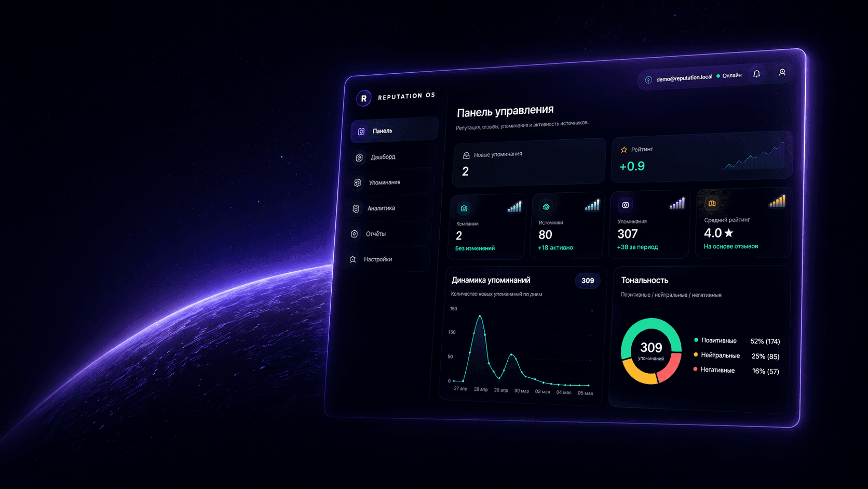Viewport: 868px width, 489px height.
Task: Click the 307 value in Упоминания card
Action: (627, 234)
